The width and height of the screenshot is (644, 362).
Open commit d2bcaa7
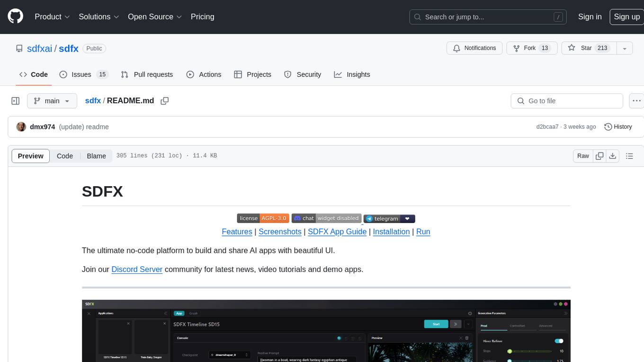547,127
